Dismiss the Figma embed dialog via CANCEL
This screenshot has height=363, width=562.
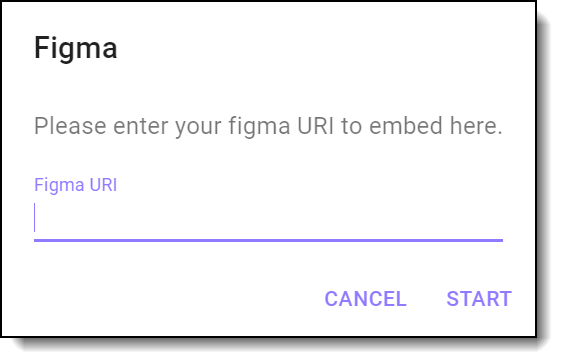pos(365,299)
